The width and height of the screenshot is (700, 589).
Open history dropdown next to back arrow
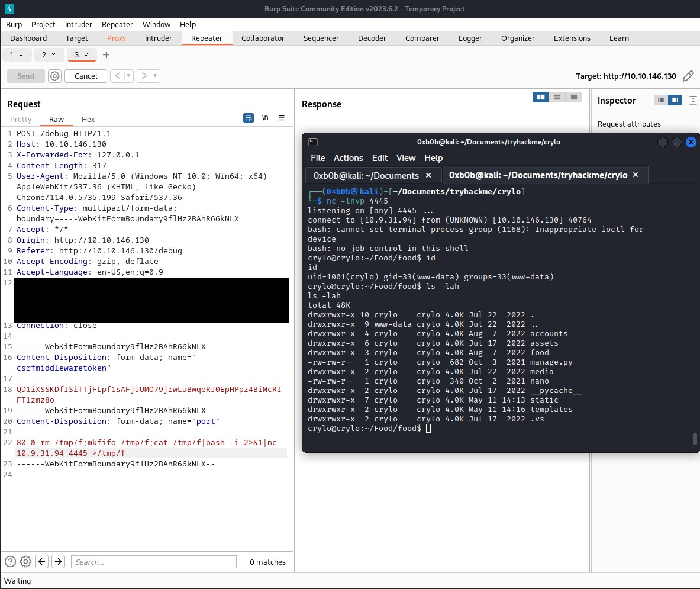click(x=128, y=76)
